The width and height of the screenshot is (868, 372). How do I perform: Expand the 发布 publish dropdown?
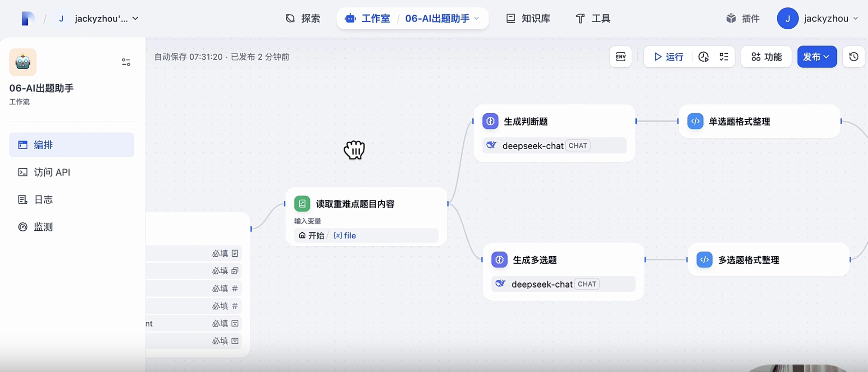tap(817, 57)
